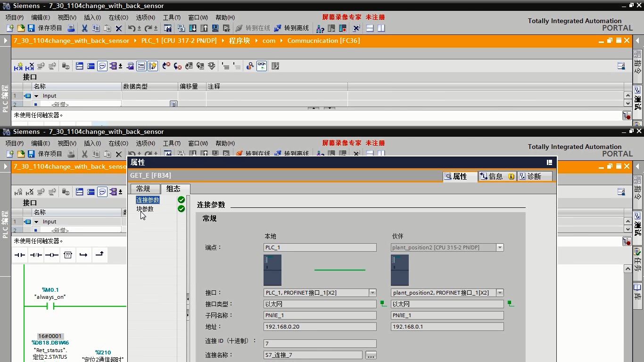Click the delete X icon in top window toolbar
This screenshot has height=362, width=644.
click(x=119, y=28)
